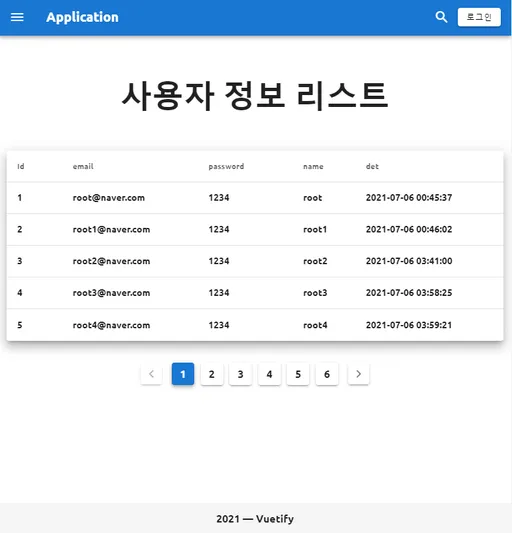The width and height of the screenshot is (512, 533).
Task: Select email root2@naver.com
Action: 111,261
